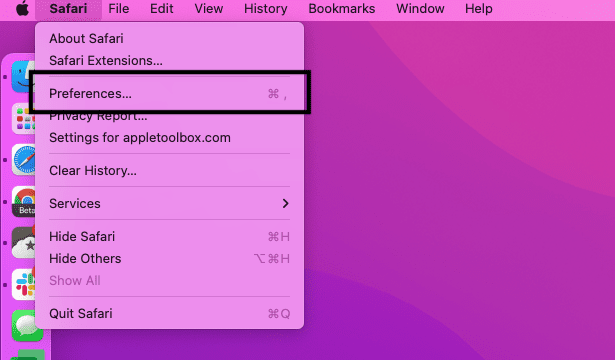Viewport: 615px width, 360px height.
Task: Choose Safari Extensions…
Action: pyautogui.click(x=169, y=60)
